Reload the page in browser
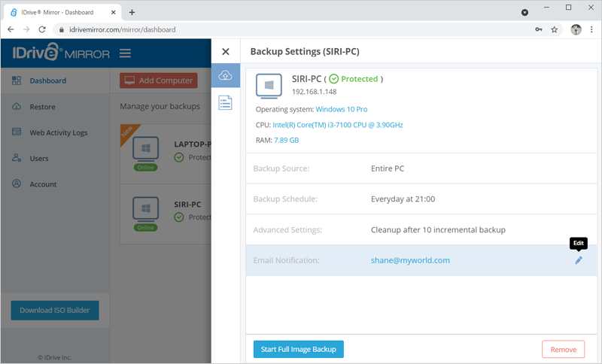Screen dimensions: 602x364 (x=42, y=29)
